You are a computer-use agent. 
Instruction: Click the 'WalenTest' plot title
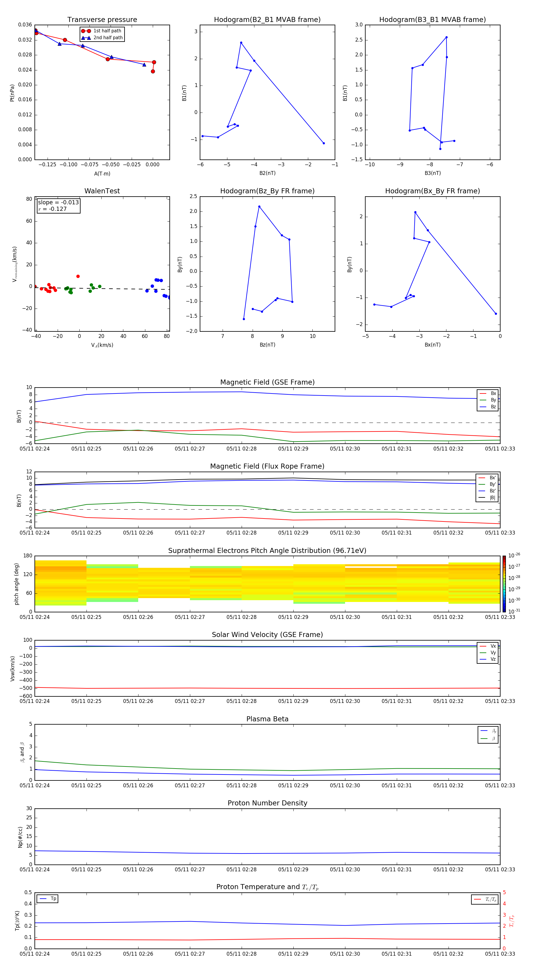102,191
